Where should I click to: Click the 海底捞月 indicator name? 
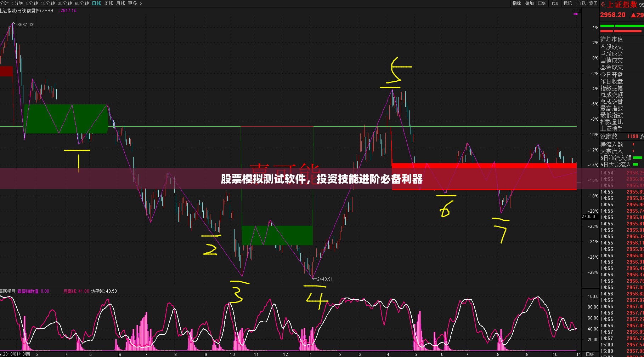pos(8,292)
